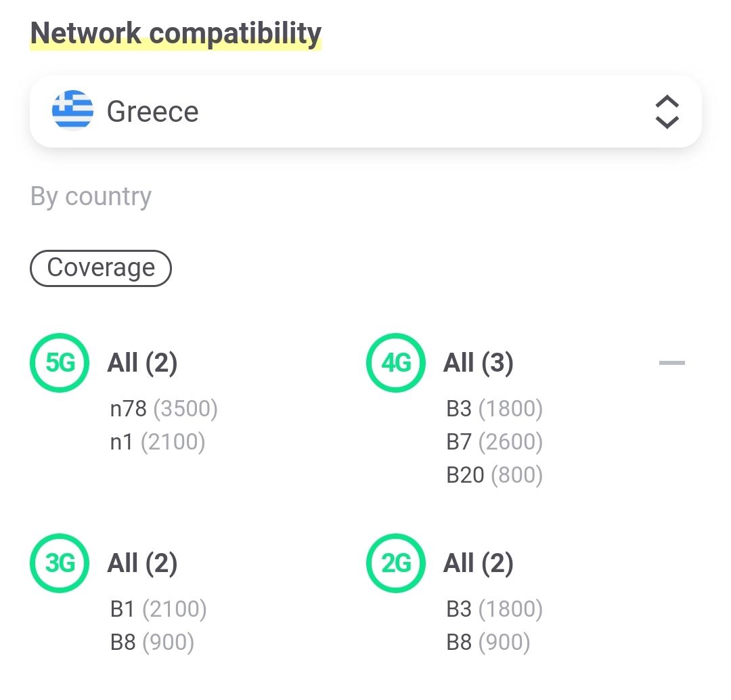Image resolution: width=731 pixels, height=700 pixels.
Task: Click the country selector up-down chevrons
Action: (x=667, y=112)
